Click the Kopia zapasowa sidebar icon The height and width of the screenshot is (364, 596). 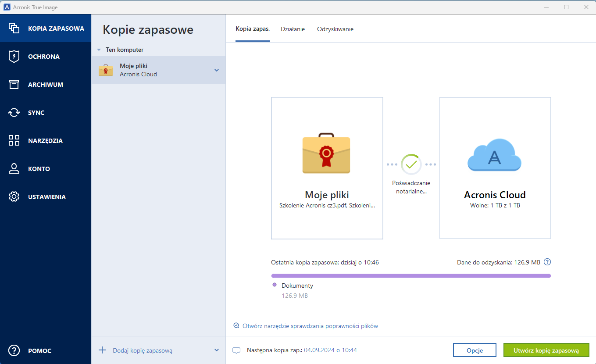tap(14, 28)
